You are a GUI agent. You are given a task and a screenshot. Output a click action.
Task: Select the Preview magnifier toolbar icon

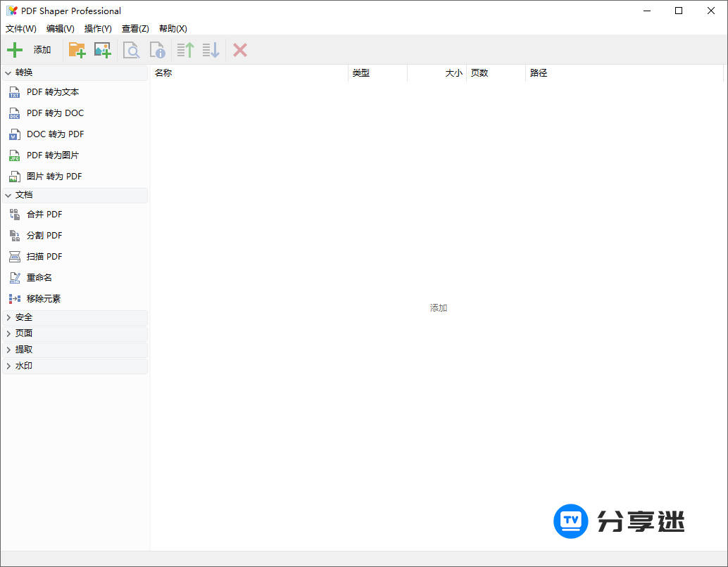pyautogui.click(x=131, y=49)
